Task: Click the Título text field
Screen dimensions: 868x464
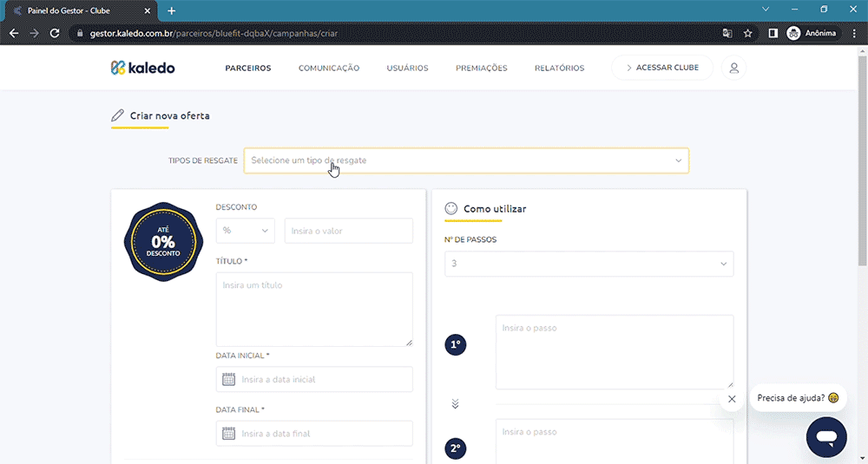Action: (x=314, y=309)
